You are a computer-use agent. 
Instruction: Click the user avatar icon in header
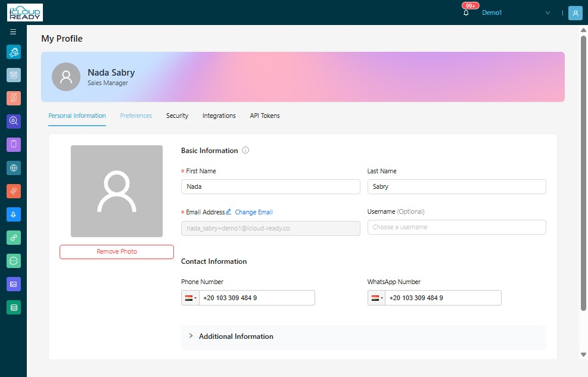point(575,13)
